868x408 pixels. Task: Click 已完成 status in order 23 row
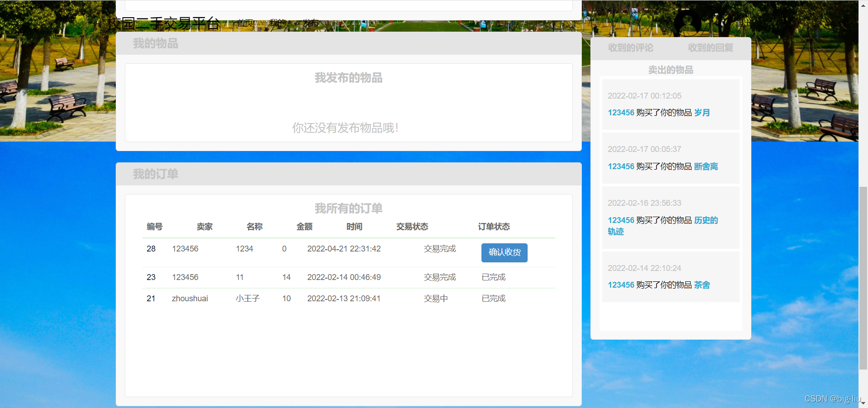tap(494, 277)
